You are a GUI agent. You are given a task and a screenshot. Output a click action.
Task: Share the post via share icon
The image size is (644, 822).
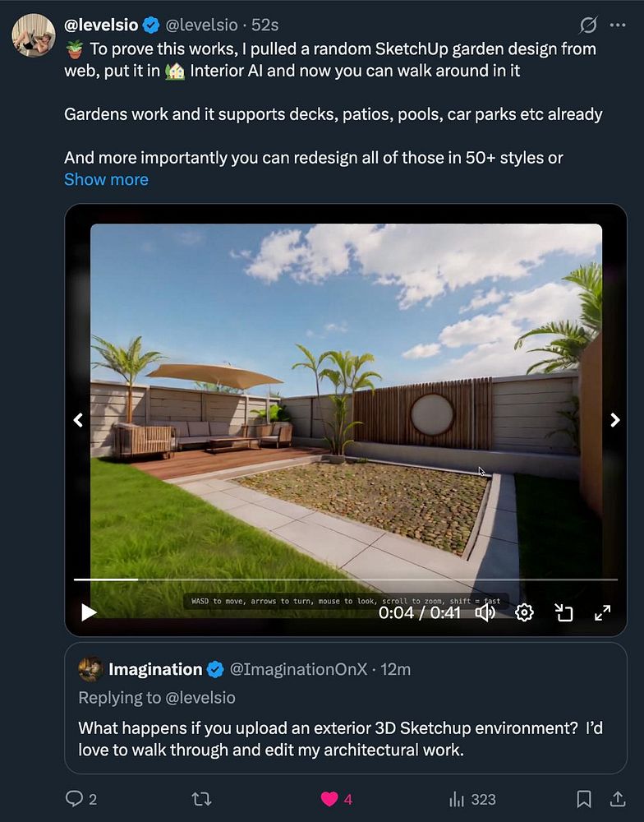click(618, 799)
